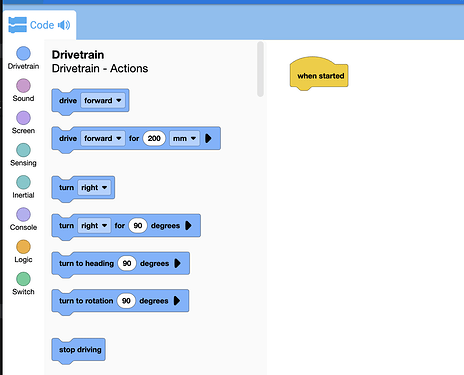Click the 90 value in turn to heading block
This screenshot has width=464, height=375.
click(x=127, y=263)
